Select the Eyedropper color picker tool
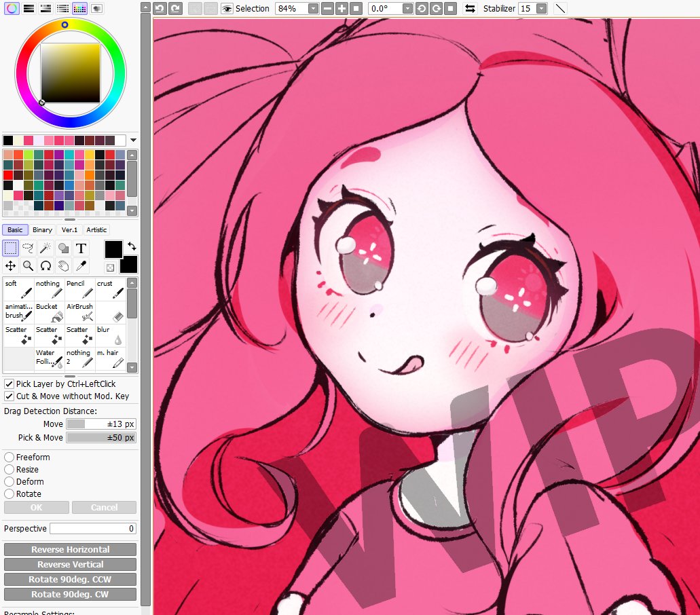Viewport: 700px width, 615px height. tap(81, 266)
